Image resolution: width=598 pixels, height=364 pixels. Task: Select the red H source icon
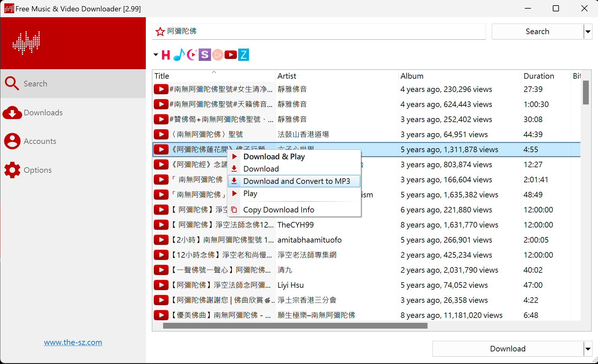(x=166, y=55)
